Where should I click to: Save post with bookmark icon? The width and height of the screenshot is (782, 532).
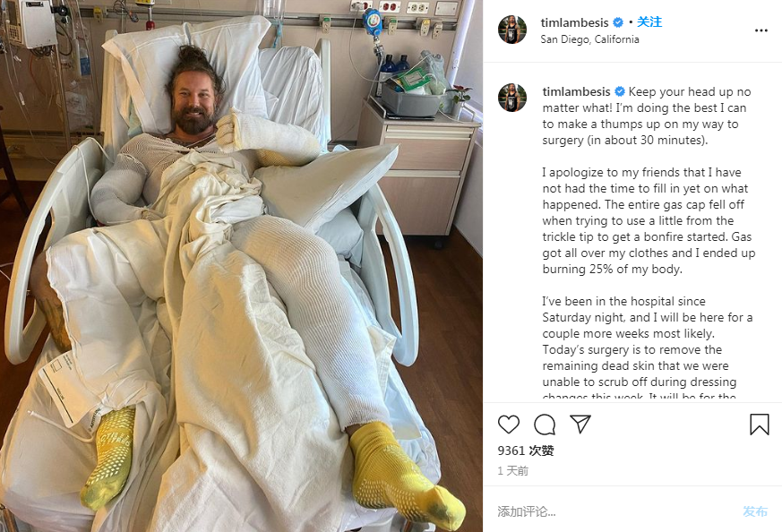tap(759, 425)
